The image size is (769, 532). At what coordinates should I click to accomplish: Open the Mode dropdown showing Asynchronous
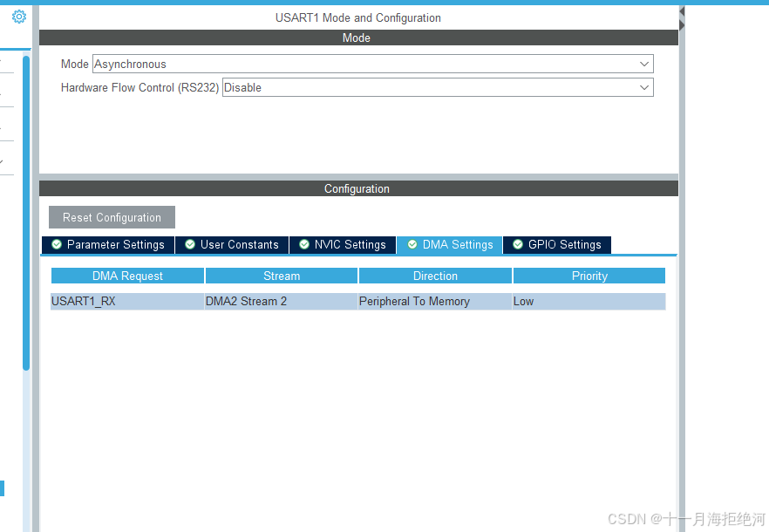tap(373, 64)
